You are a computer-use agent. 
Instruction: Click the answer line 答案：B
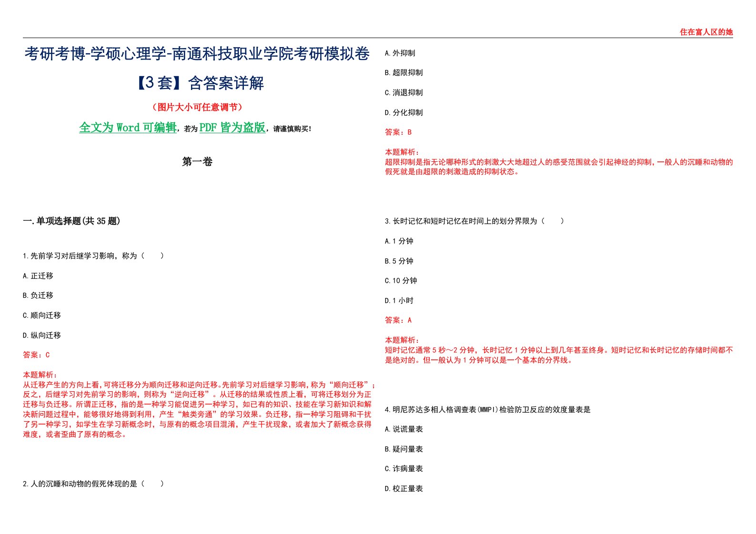pos(398,132)
